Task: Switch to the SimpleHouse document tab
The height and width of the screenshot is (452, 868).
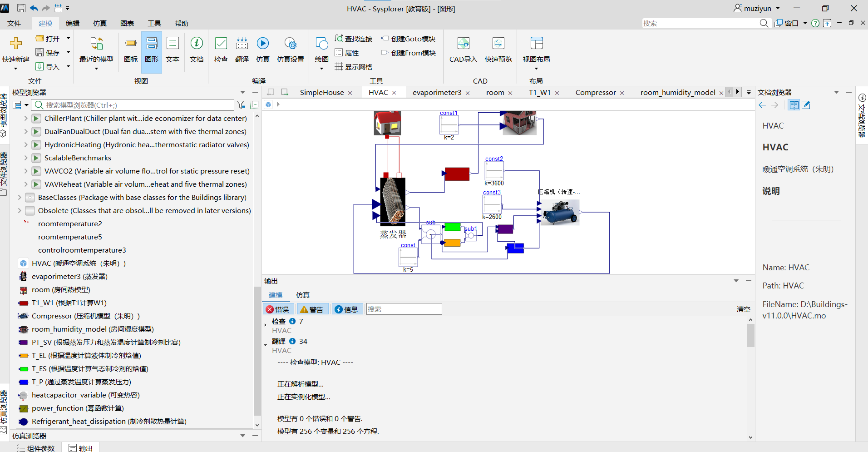Action: tap(322, 92)
